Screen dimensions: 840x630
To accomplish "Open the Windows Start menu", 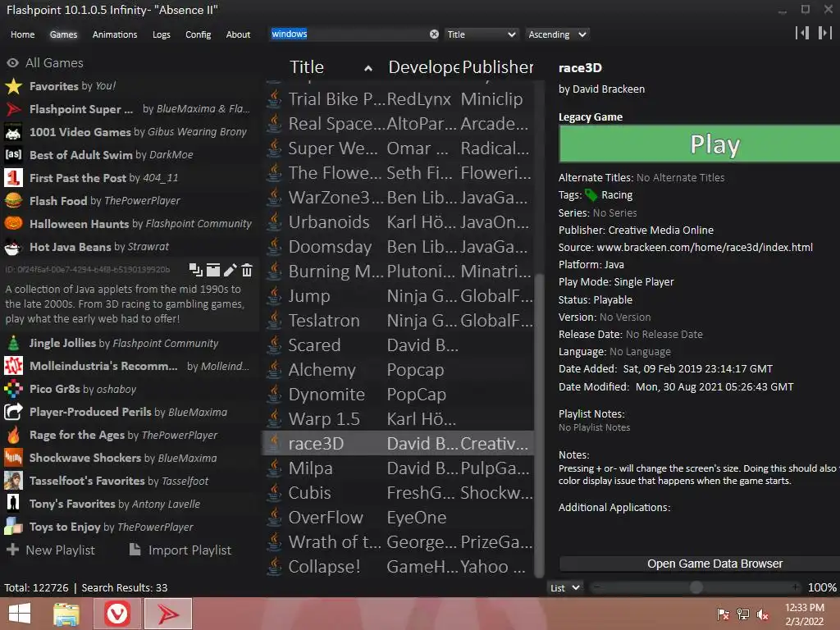I will [x=20, y=614].
